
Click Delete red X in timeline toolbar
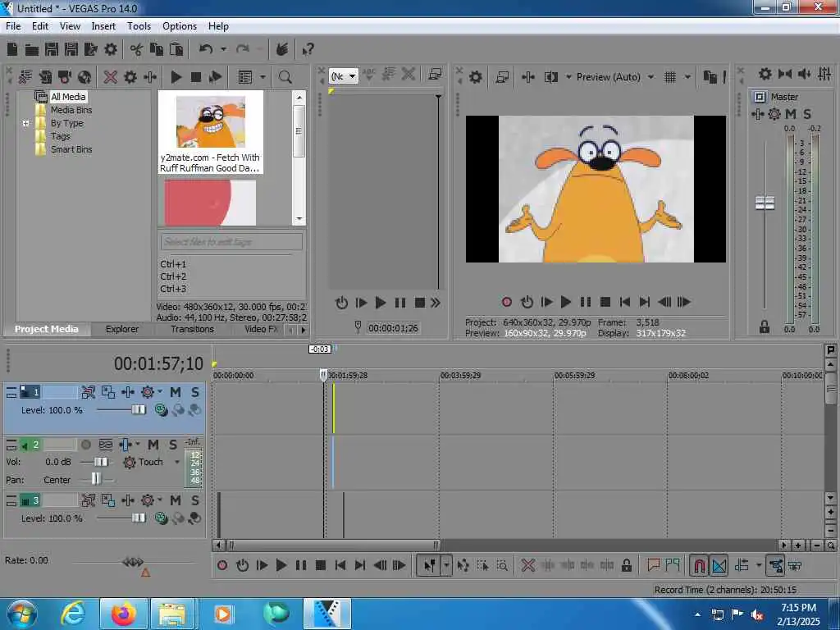[528, 565]
